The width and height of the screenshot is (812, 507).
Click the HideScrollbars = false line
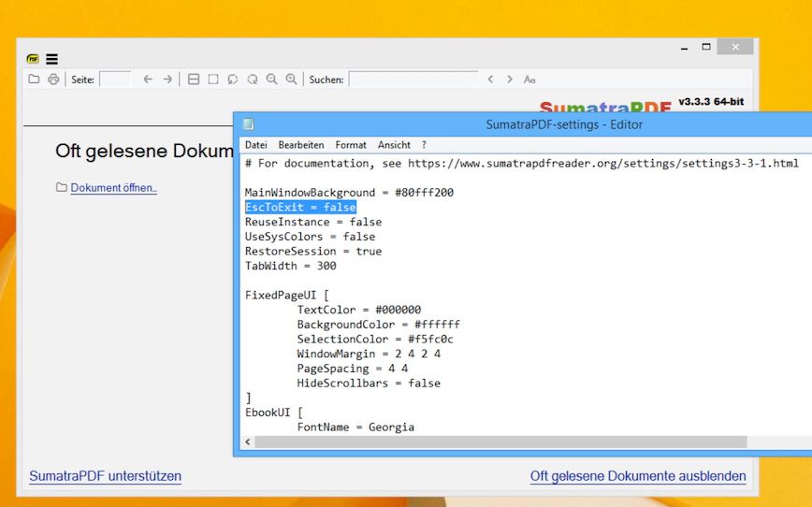click(x=369, y=384)
